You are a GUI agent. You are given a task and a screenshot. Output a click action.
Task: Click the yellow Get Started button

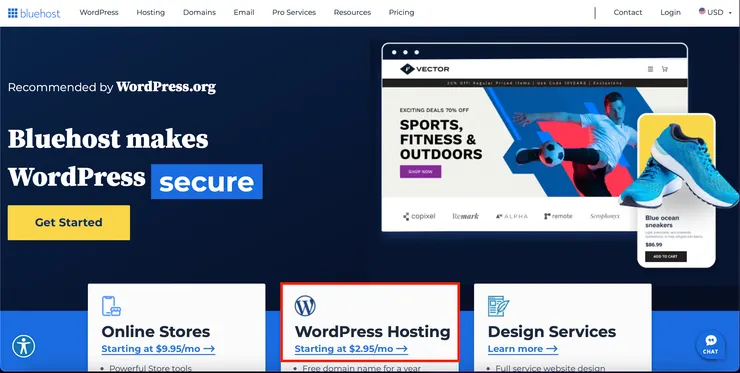(69, 222)
